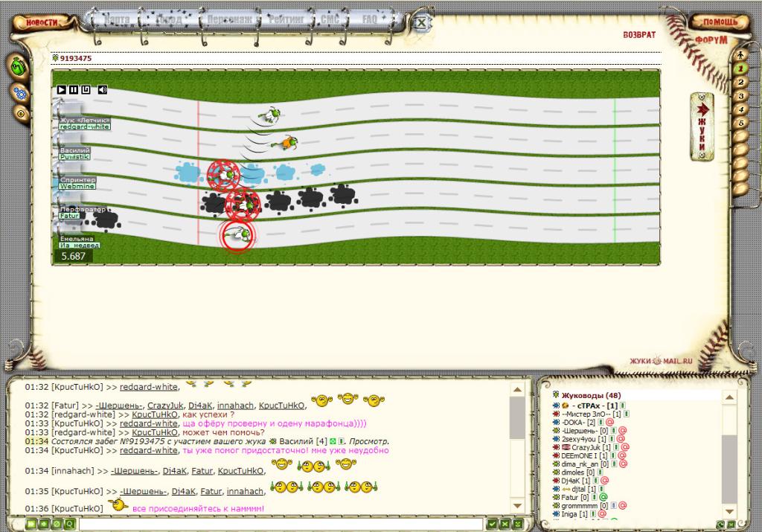The height and width of the screenshot is (532, 762).
Task: Open the Помощь button
Action: [x=719, y=22]
